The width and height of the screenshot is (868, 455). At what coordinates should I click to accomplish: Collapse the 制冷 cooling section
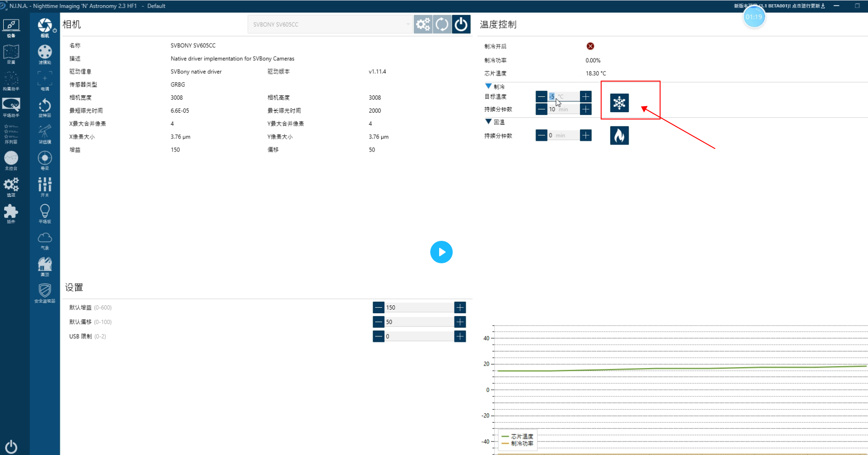[x=488, y=87]
